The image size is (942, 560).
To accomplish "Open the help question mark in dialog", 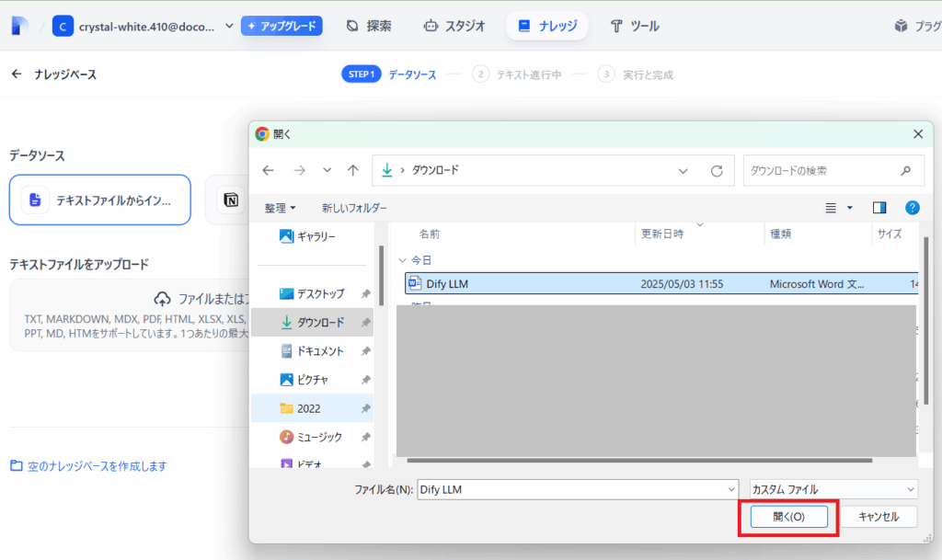I will (912, 208).
